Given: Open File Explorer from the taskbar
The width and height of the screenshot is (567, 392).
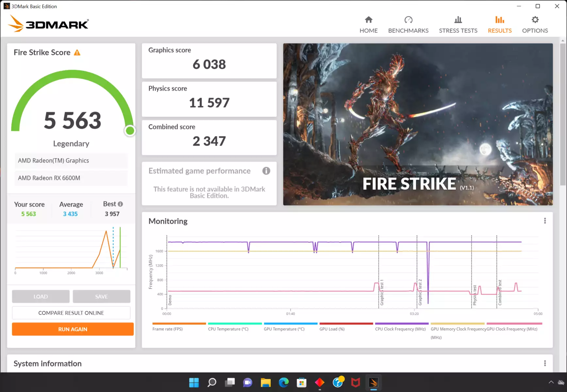Looking at the screenshot, I should coord(266,382).
